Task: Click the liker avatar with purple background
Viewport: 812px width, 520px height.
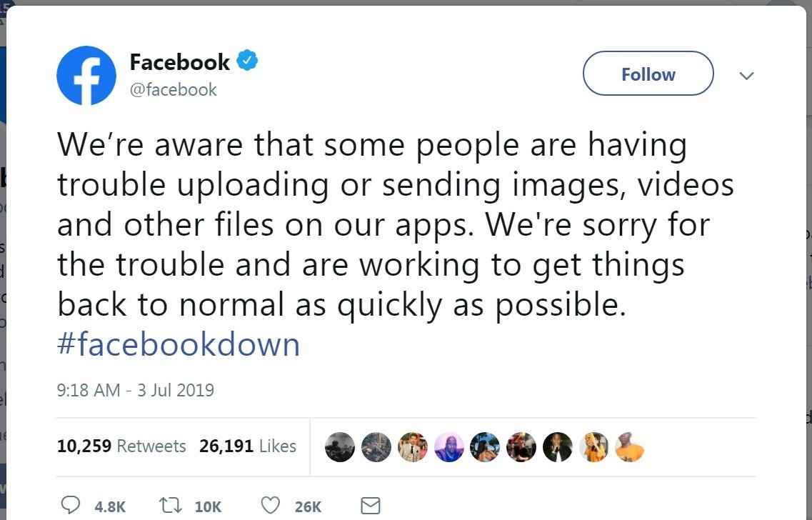Action: point(449,447)
